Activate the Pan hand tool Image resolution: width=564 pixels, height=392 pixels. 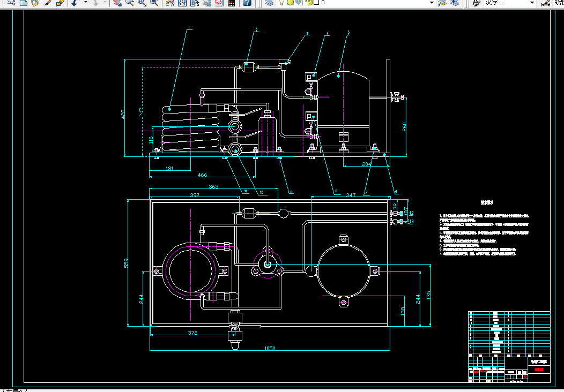(117, 3)
